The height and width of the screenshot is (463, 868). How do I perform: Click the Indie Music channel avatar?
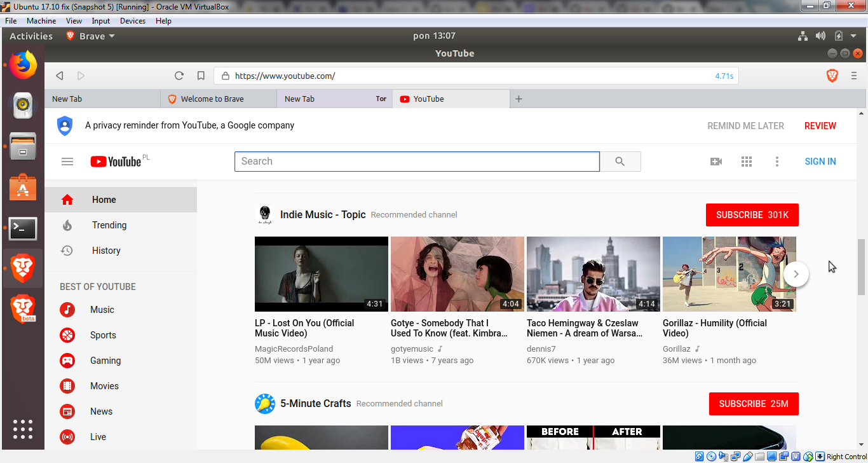tap(265, 215)
